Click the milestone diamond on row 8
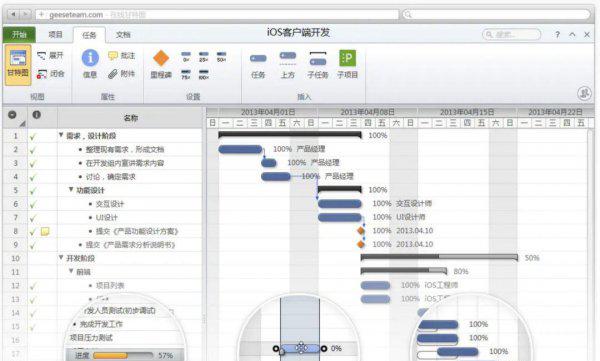Viewport: 600px width, 361px height. point(360,230)
